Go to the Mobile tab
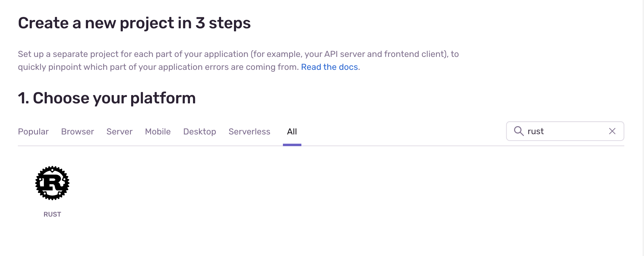The image size is (644, 256). (158, 132)
